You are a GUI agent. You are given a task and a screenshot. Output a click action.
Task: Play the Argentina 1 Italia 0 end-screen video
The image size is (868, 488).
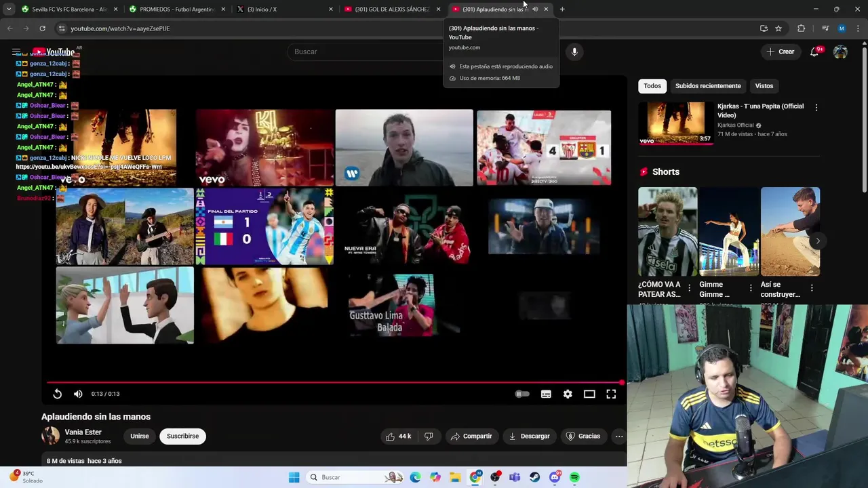(264, 226)
